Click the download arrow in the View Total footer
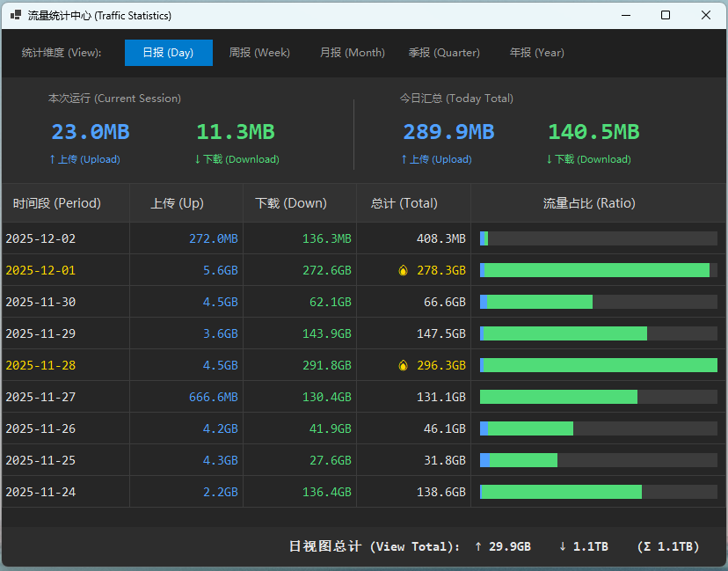Screen dimensions: 728x571 point(561,546)
